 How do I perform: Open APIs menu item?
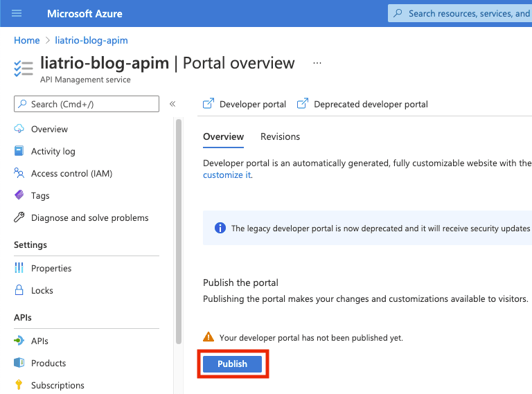click(39, 341)
